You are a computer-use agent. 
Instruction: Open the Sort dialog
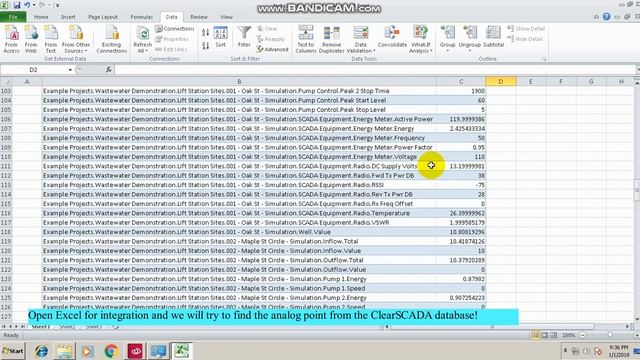tap(220, 38)
